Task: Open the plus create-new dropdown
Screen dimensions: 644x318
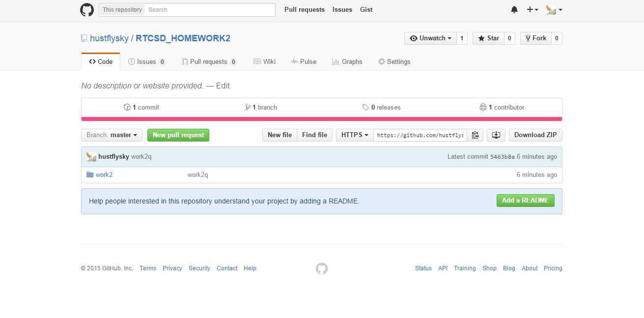Action: (532, 10)
